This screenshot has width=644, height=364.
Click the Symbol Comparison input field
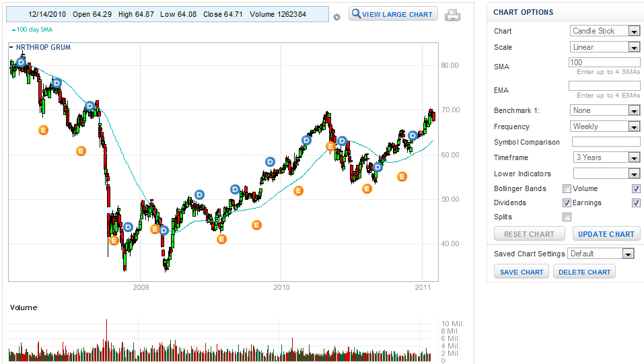606,142
